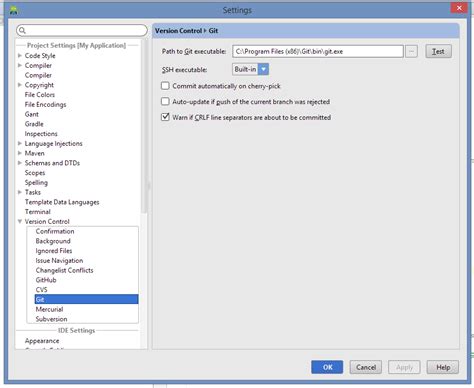Click the Tasks label

click(x=33, y=192)
